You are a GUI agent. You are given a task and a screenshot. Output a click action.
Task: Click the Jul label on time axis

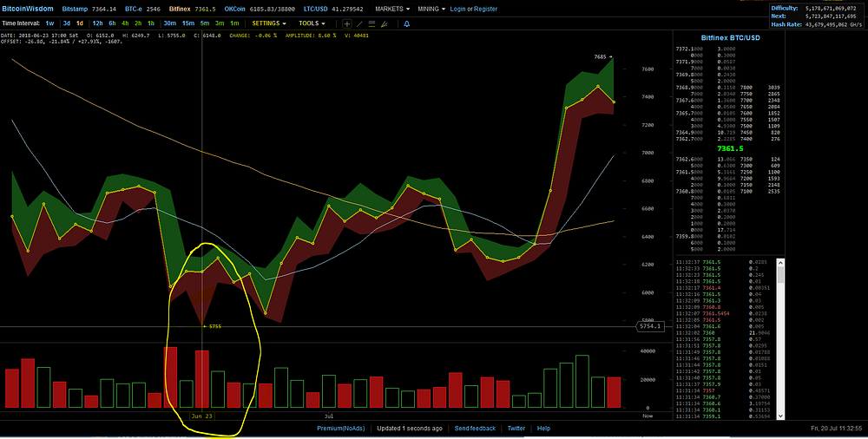[329, 416]
